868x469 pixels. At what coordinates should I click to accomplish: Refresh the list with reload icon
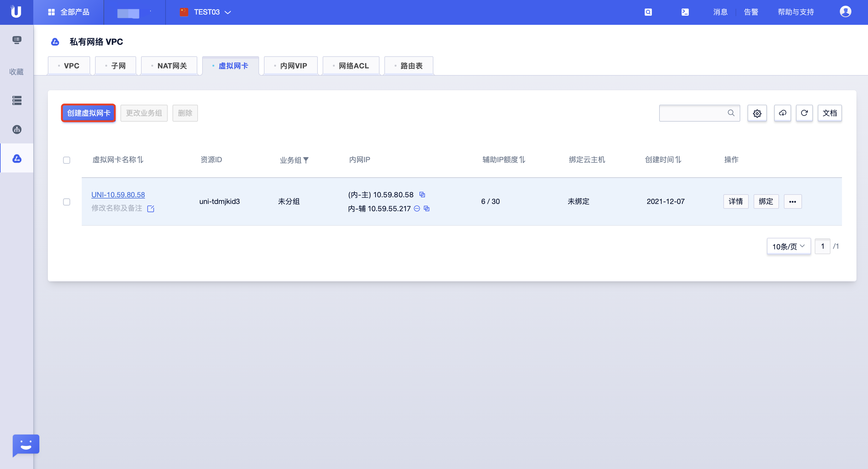point(804,113)
